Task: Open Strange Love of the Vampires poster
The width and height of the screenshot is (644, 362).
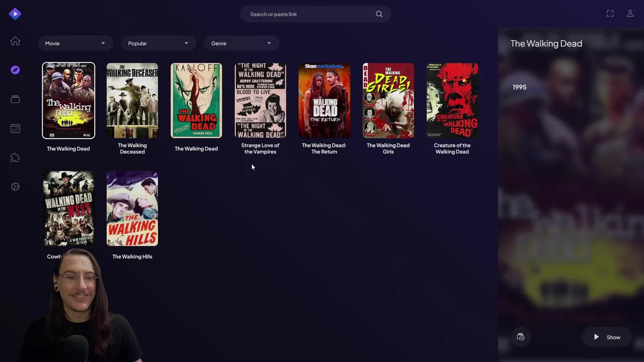Action: pyautogui.click(x=260, y=101)
